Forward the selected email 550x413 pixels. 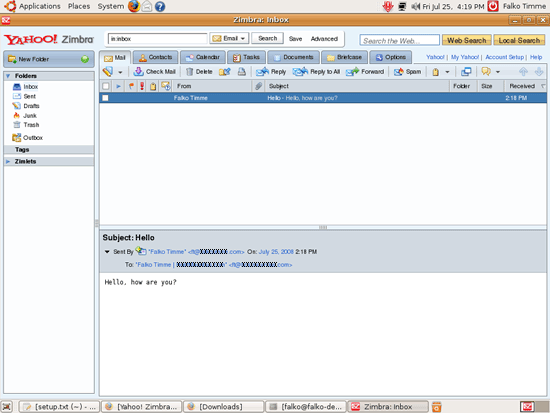[x=352, y=72]
